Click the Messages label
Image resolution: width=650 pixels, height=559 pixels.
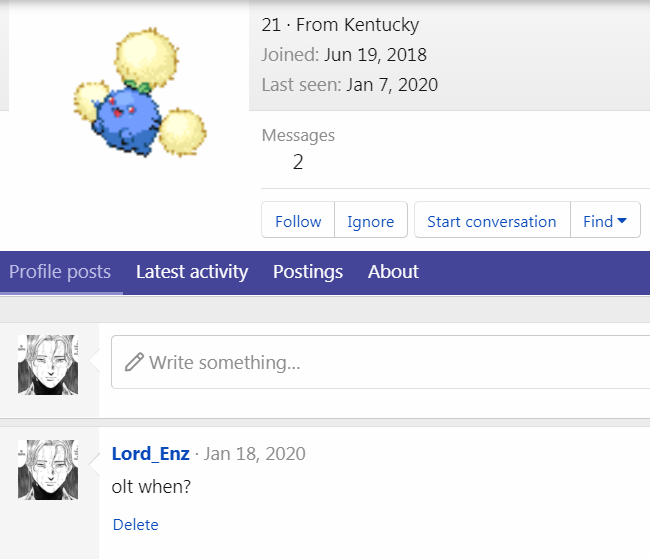[x=298, y=135]
